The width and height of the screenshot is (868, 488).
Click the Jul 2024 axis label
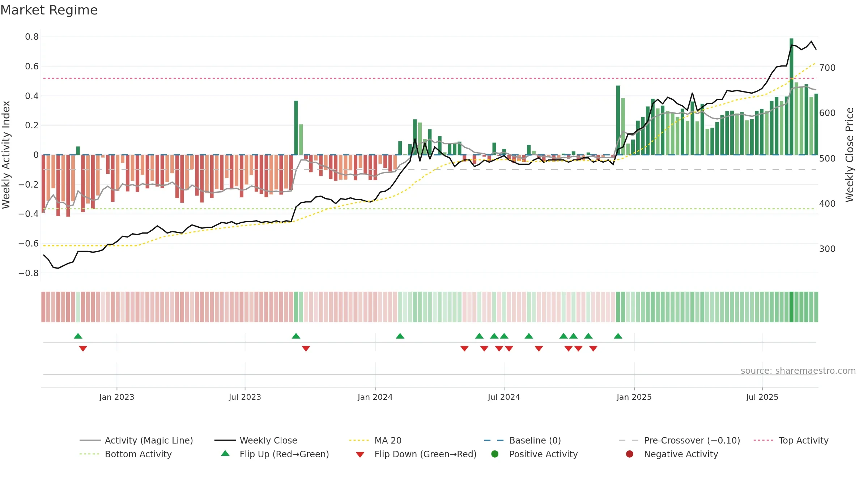click(504, 397)
